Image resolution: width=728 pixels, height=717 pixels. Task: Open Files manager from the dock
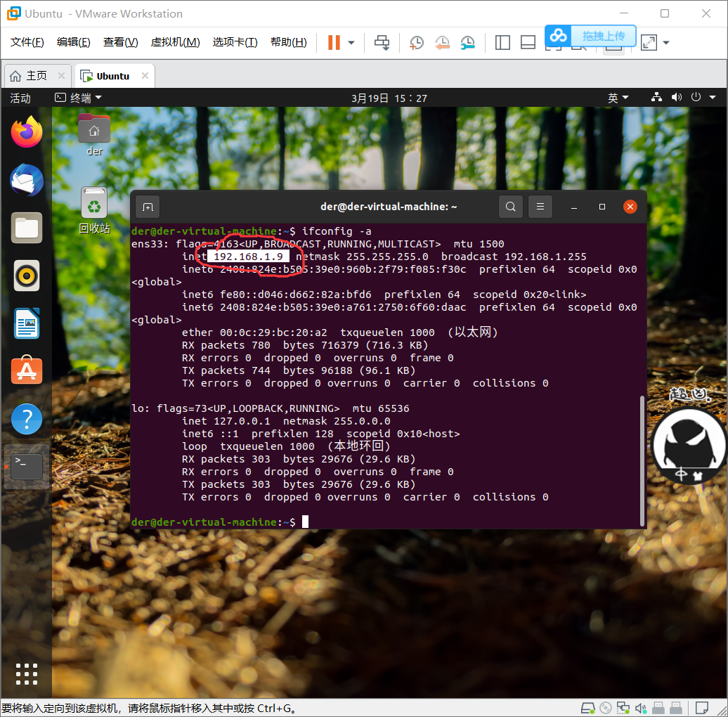tap(27, 228)
